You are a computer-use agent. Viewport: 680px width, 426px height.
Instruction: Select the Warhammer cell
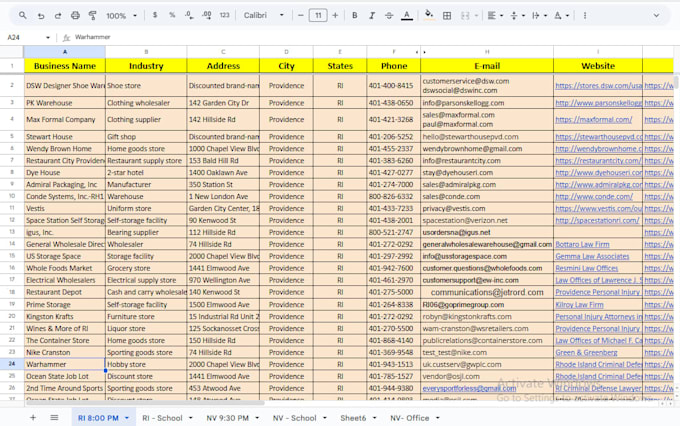tap(65, 364)
